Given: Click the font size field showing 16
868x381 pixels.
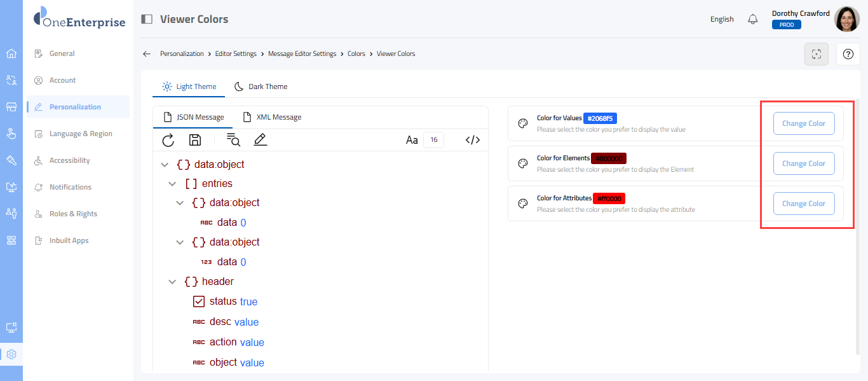Looking at the screenshot, I should pyautogui.click(x=434, y=140).
